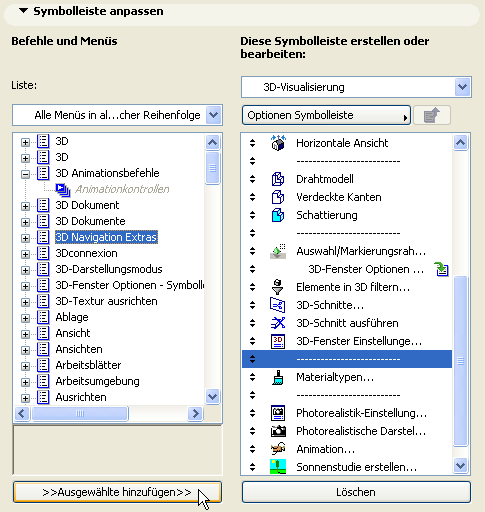
Task: Select the 3D-Schnitt ausführen entry
Action: pos(347,323)
